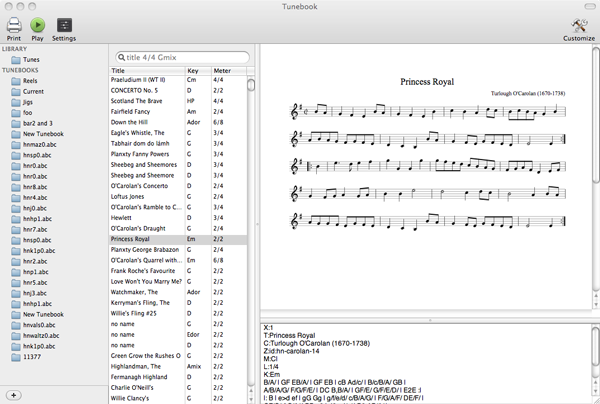The image size is (600, 404).
Task: Select Tabhair dom do lámh
Action: click(x=178, y=143)
